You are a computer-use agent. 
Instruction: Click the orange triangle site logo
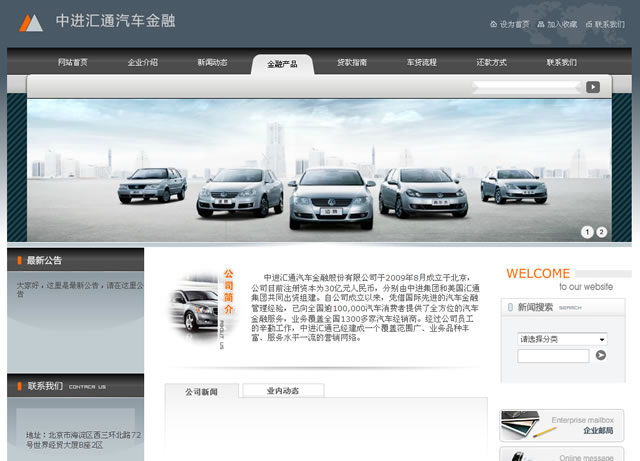pyautogui.click(x=32, y=22)
